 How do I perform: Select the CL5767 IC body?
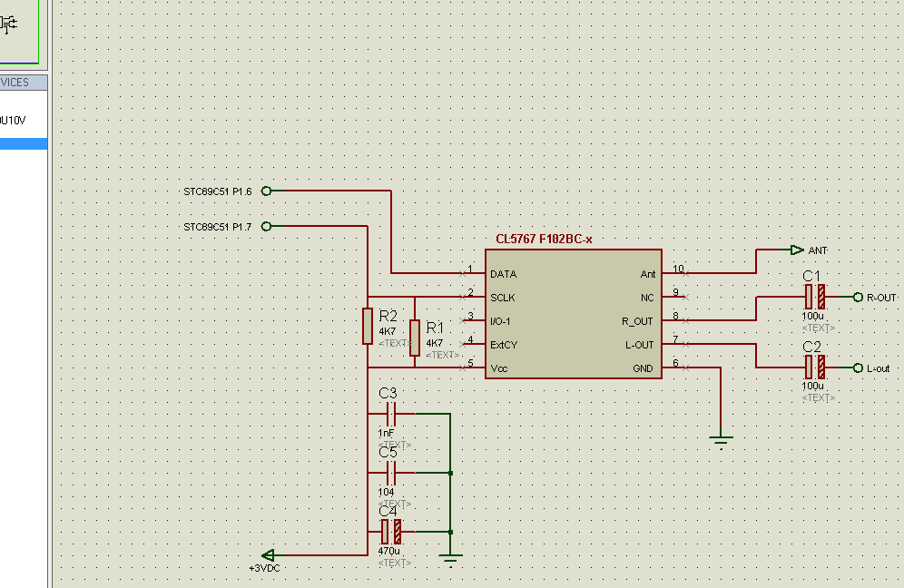point(573,314)
